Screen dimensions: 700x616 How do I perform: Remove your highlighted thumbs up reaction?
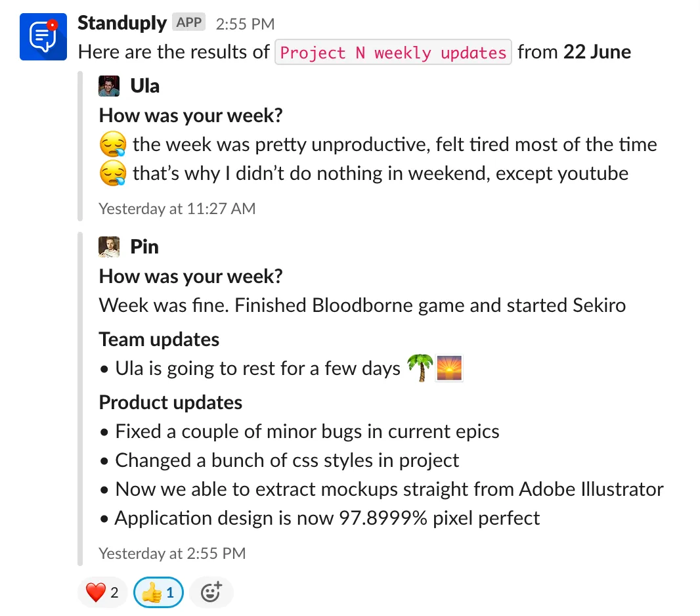coord(158,592)
